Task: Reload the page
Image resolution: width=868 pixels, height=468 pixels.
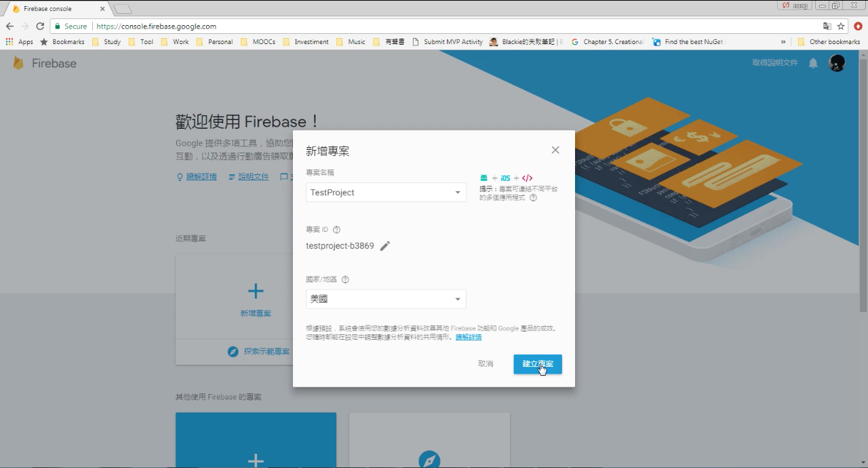Action: 40,26
